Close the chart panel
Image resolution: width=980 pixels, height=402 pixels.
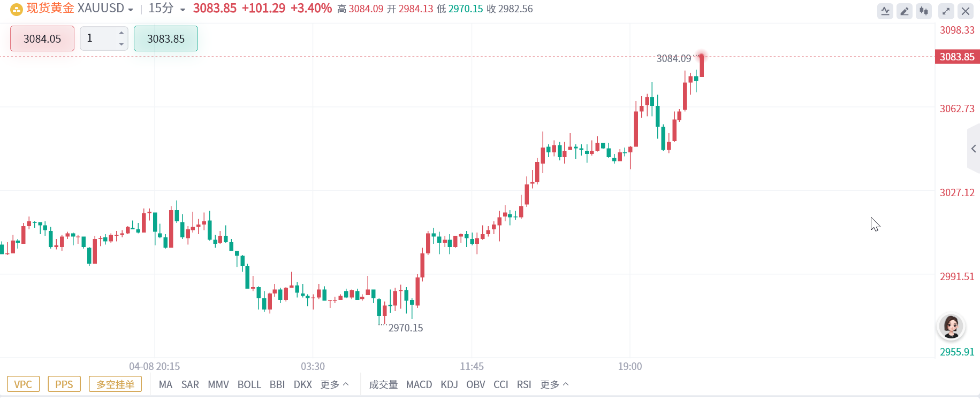pyautogui.click(x=966, y=11)
